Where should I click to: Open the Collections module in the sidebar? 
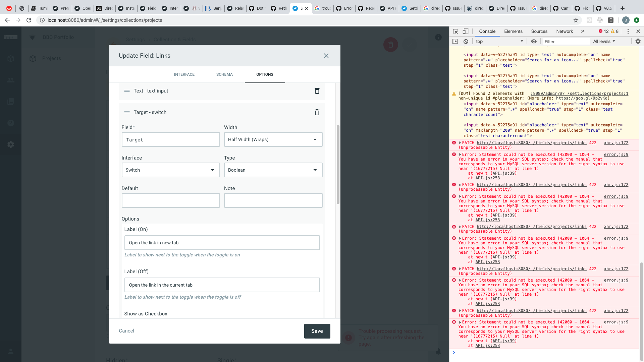pyautogui.click(x=11, y=59)
